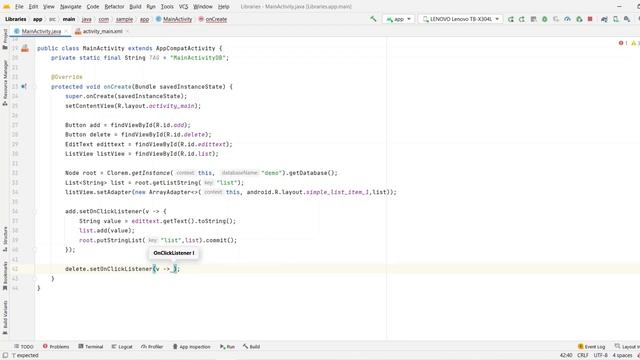Open the Logcat tool window
640x360 pixels.
click(x=122, y=347)
